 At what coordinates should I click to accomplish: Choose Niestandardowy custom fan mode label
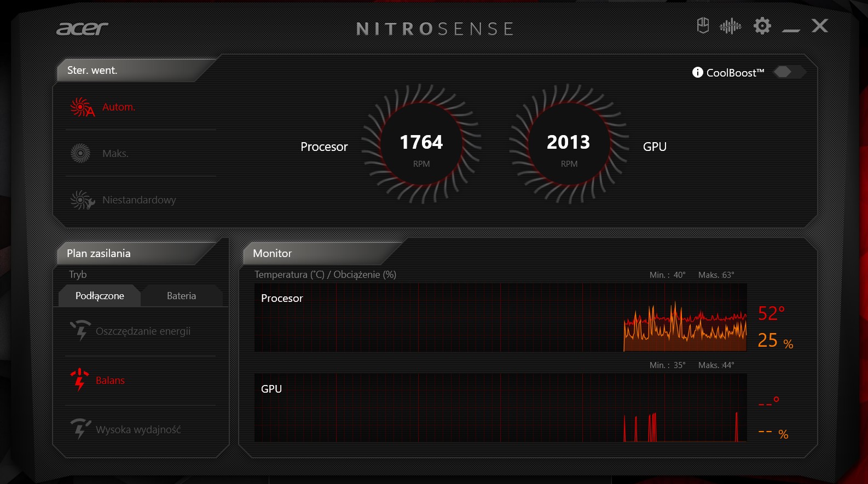139,200
